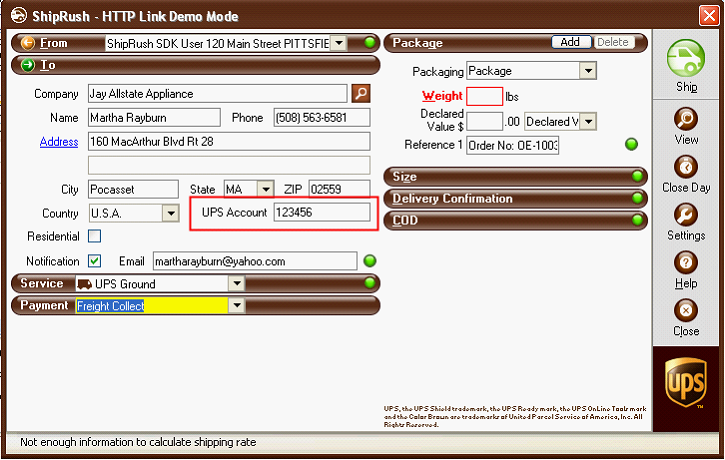Click in the Company field
The height and width of the screenshot is (460, 725).
(218, 93)
